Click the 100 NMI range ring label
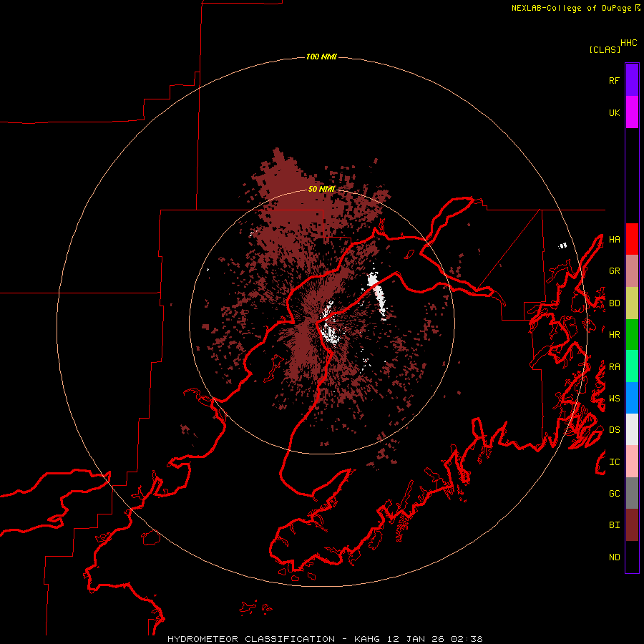The image size is (644, 644). pyautogui.click(x=321, y=57)
